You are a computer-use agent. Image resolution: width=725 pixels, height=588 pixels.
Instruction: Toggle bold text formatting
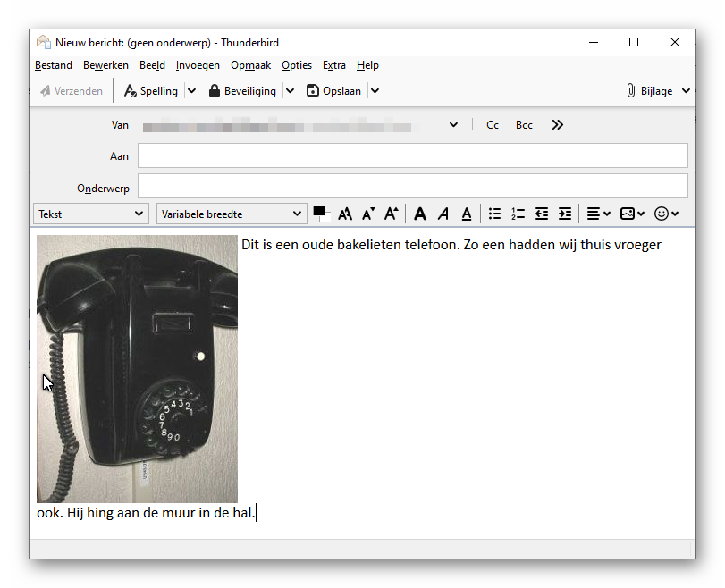pos(420,214)
